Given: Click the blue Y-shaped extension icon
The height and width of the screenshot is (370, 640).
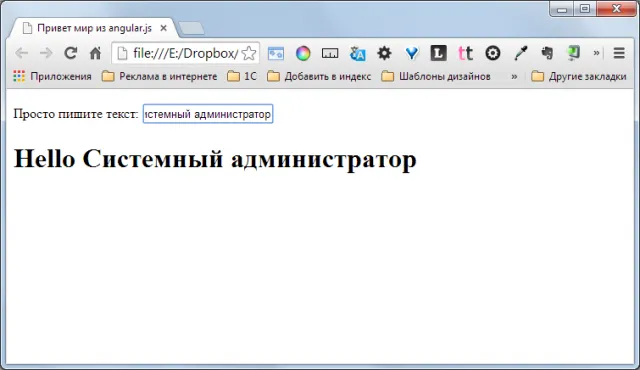Looking at the screenshot, I should [412, 53].
